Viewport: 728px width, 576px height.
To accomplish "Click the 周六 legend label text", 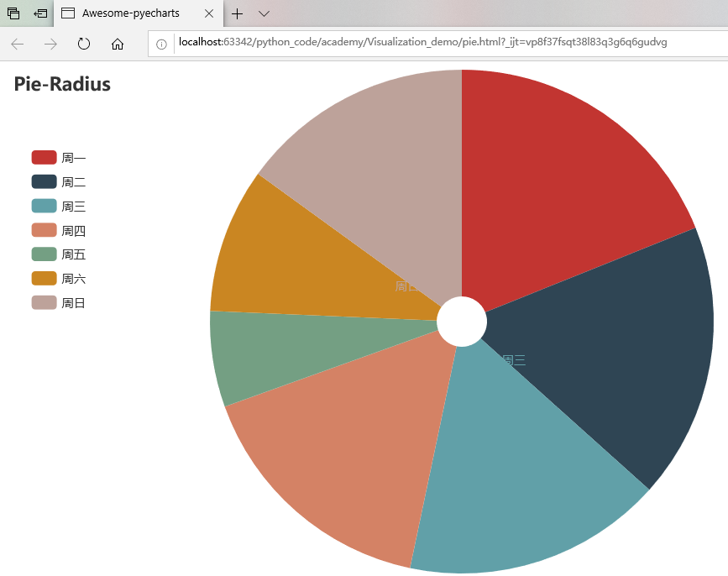I will pos(73,279).
